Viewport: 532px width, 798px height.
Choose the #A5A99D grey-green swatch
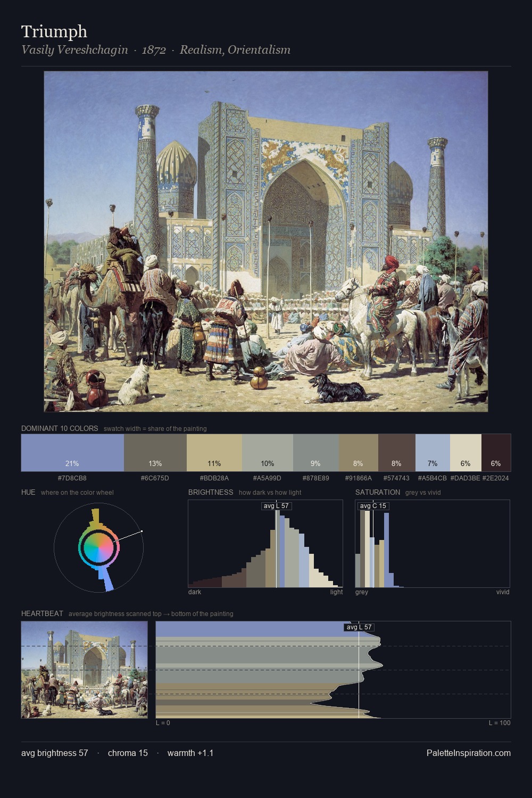[268, 453]
